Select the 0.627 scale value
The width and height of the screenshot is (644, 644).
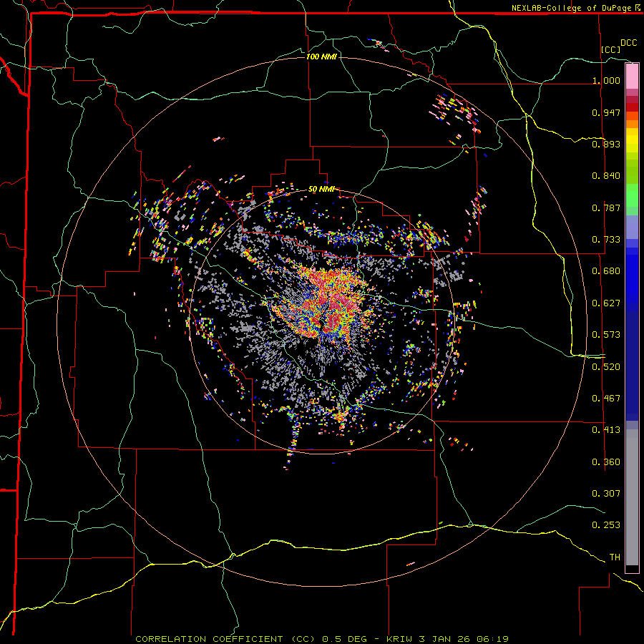tap(606, 303)
